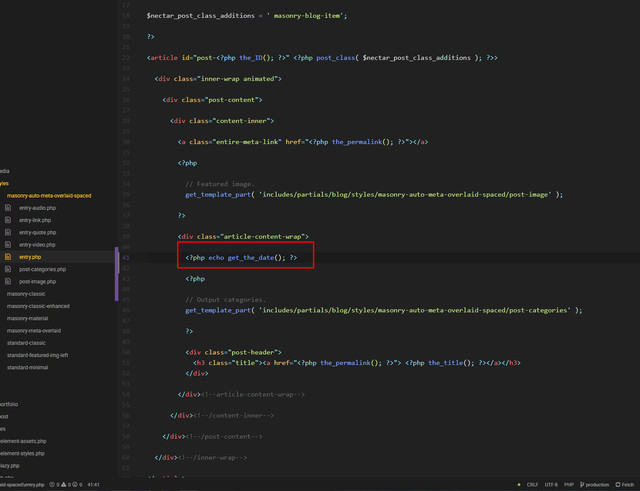Click the 41:41 cursor position indicator
This screenshot has height=491, width=640.
click(93, 484)
